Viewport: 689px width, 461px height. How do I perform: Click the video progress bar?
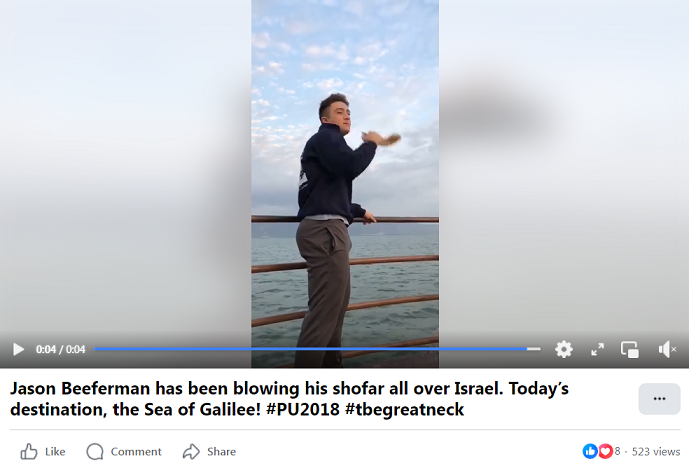click(317, 349)
